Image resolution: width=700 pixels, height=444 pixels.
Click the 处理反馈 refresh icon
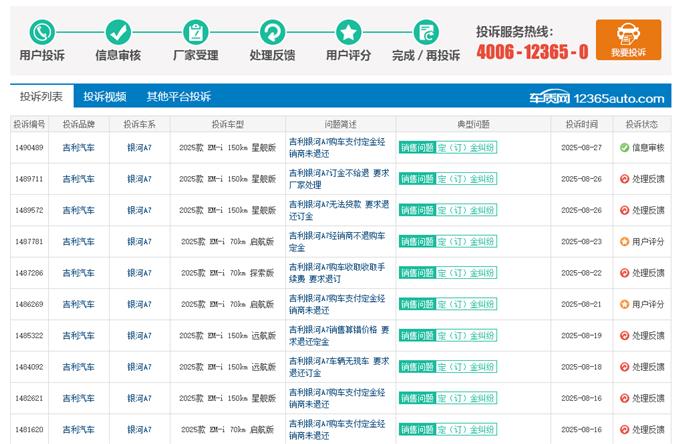pos(271,31)
